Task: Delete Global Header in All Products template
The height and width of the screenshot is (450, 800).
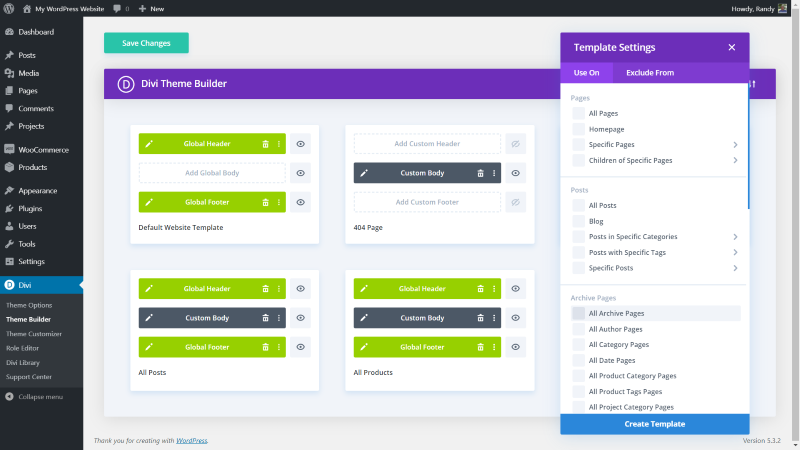Action: [x=480, y=289]
